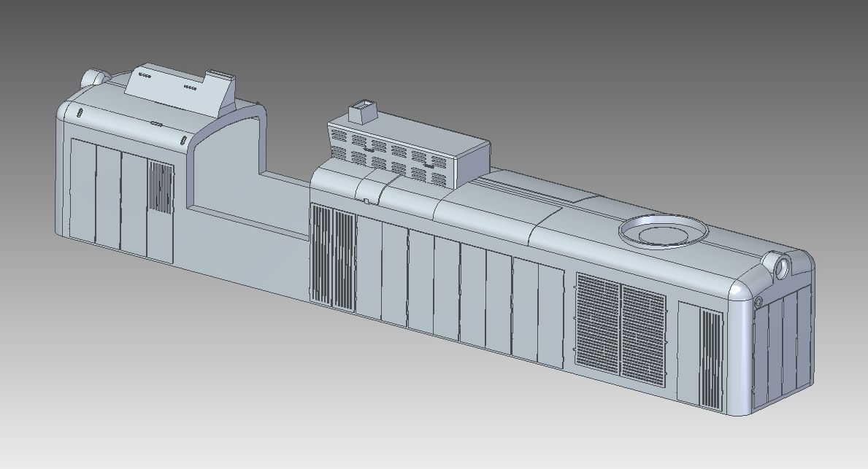The image size is (868, 469).
Task: Select the louver grille on the short hood
Action: tap(161, 187)
